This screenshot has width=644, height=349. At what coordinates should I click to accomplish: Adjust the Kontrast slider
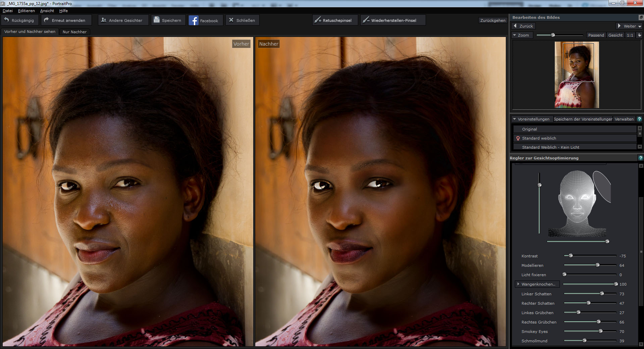[571, 256]
